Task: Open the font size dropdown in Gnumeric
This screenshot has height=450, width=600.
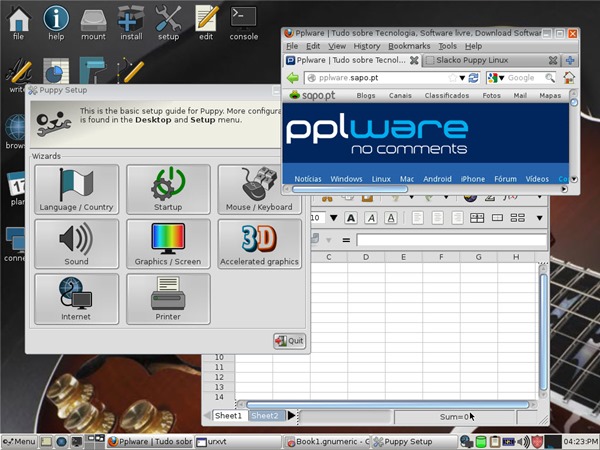Action: click(x=333, y=218)
